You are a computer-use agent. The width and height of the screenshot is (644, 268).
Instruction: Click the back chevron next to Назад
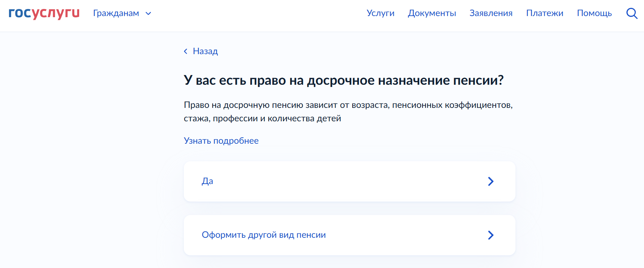[186, 51]
